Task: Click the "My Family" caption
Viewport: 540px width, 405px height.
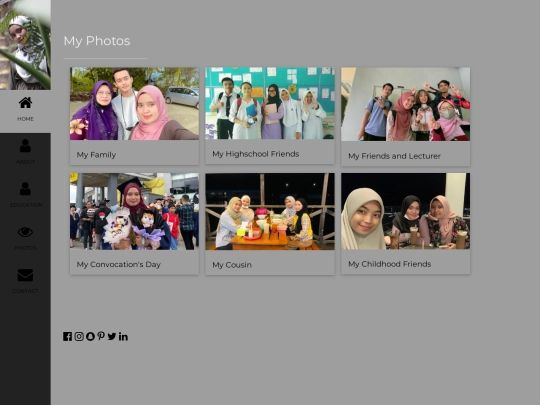Action: [x=96, y=155]
